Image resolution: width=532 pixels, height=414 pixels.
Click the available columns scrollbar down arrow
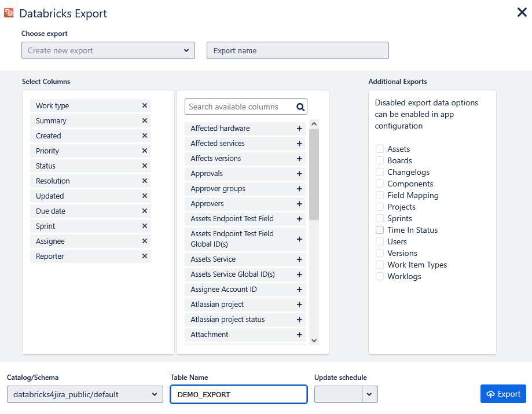click(x=314, y=341)
